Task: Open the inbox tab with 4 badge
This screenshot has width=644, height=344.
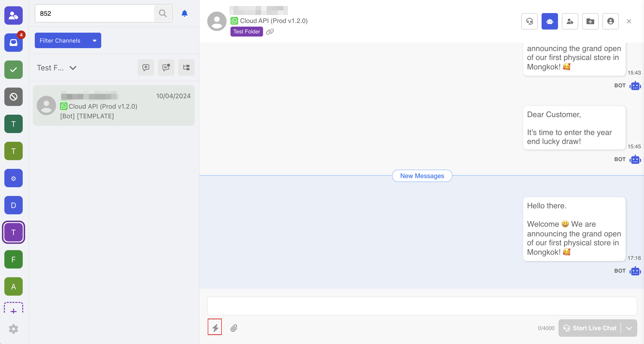Action: [14, 42]
